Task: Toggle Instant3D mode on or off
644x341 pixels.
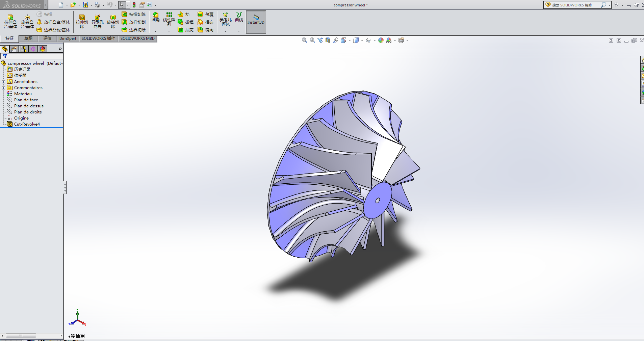Action: point(256,22)
